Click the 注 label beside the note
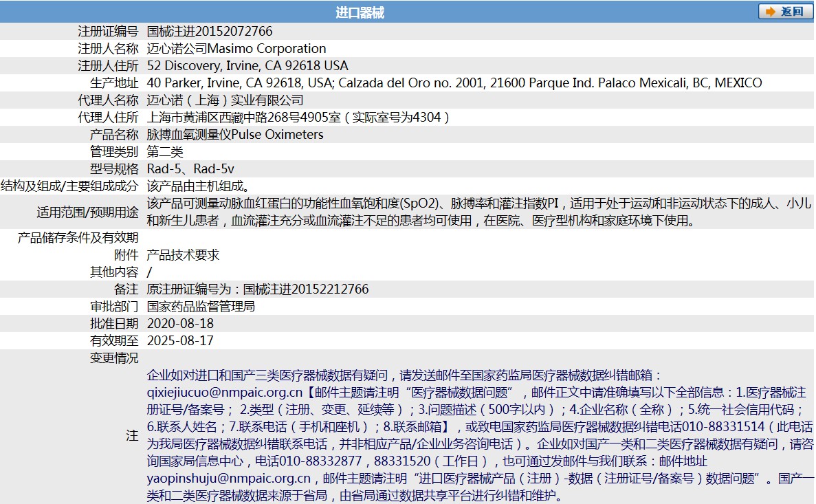Viewport: 816px width, 504px height. coord(132,435)
